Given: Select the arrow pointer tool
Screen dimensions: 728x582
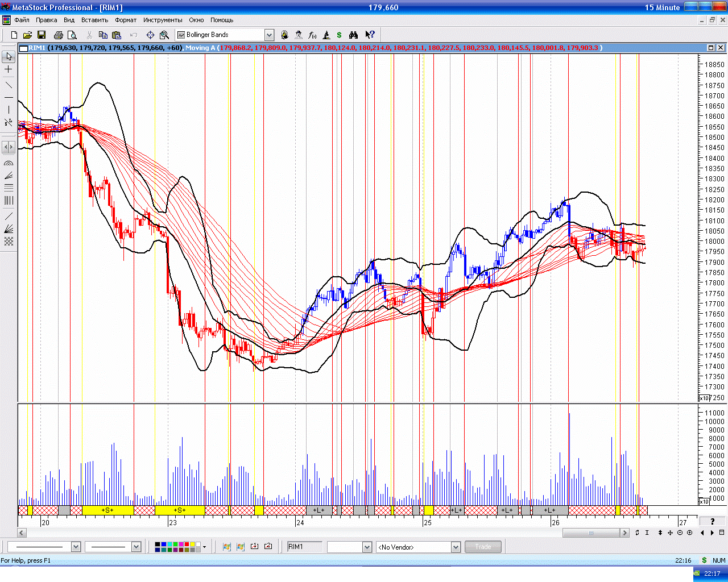Looking at the screenshot, I should (9, 57).
